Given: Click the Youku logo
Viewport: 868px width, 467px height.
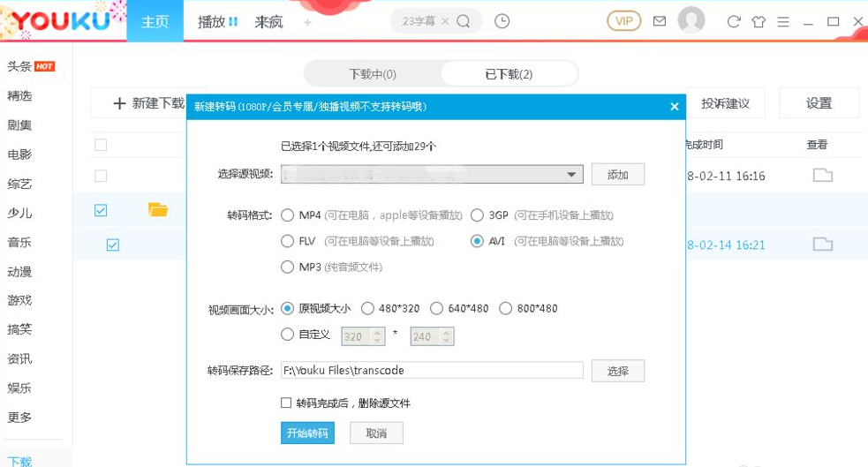Looking at the screenshot, I should [x=61, y=21].
